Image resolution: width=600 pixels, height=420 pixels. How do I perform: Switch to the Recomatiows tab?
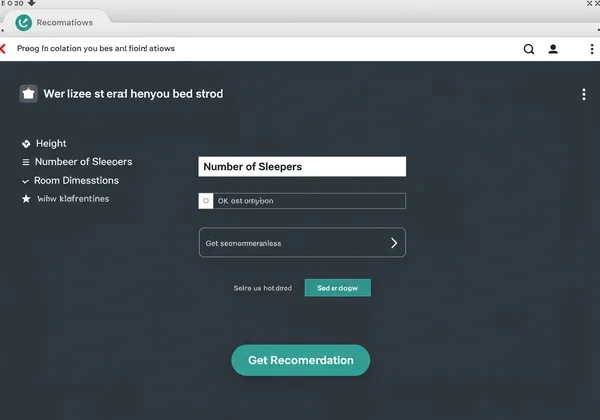point(55,23)
